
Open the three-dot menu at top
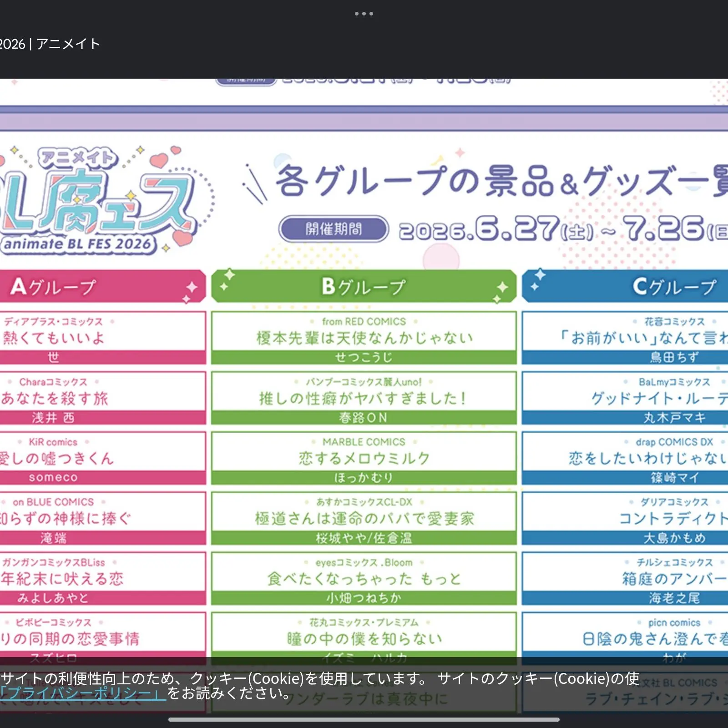(x=364, y=14)
